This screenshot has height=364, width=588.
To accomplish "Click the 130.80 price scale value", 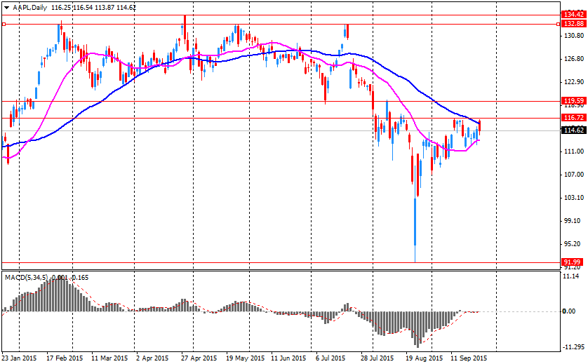I will (574, 36).
